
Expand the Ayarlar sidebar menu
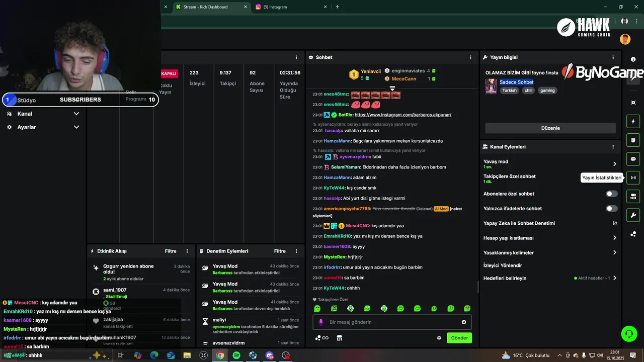click(x=76, y=127)
